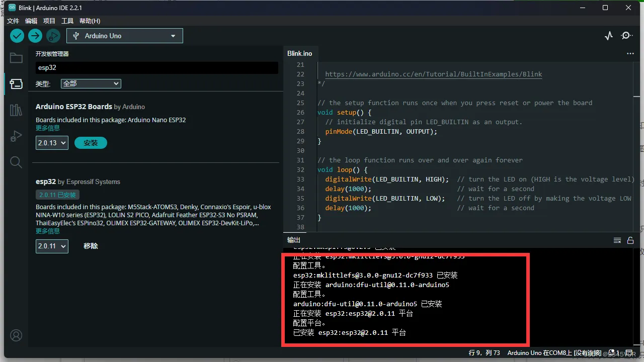Open the 工具 menu

67,21
